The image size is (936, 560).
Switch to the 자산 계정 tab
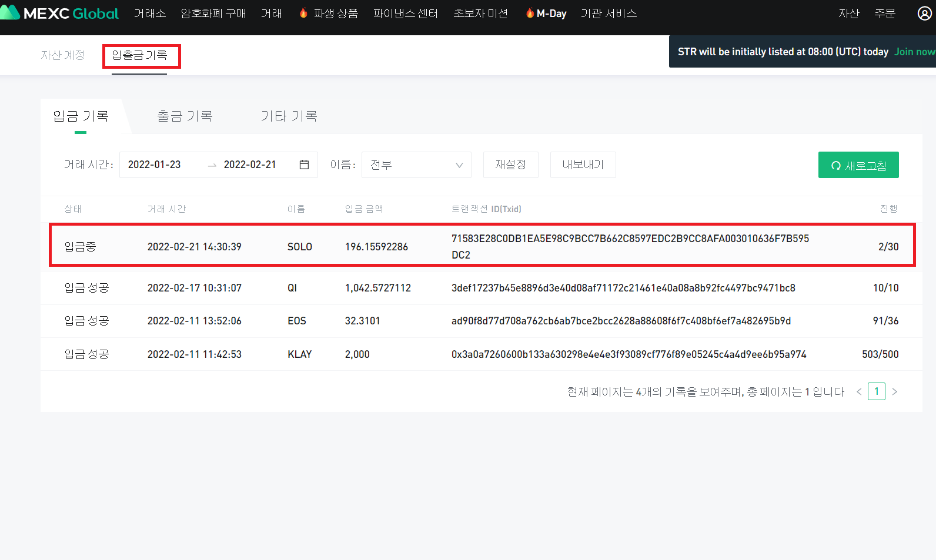63,55
